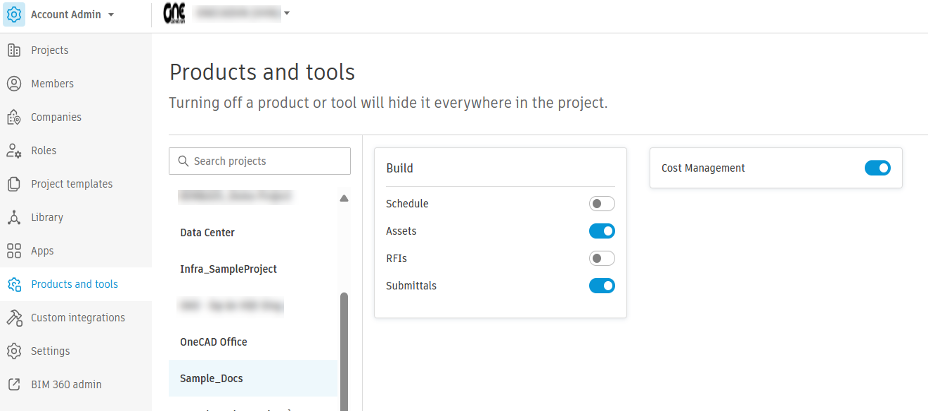Open Project templates
This screenshot has height=412, width=928.
pyautogui.click(x=72, y=184)
